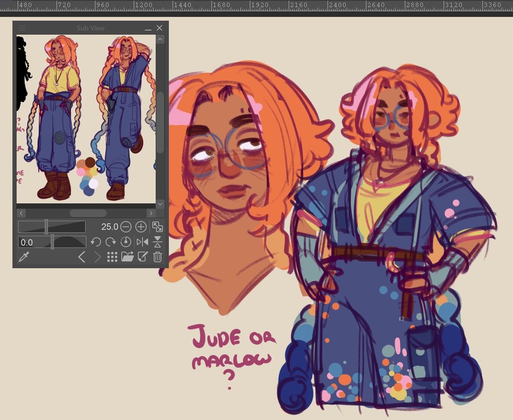Go to next Sub View image

point(97,257)
